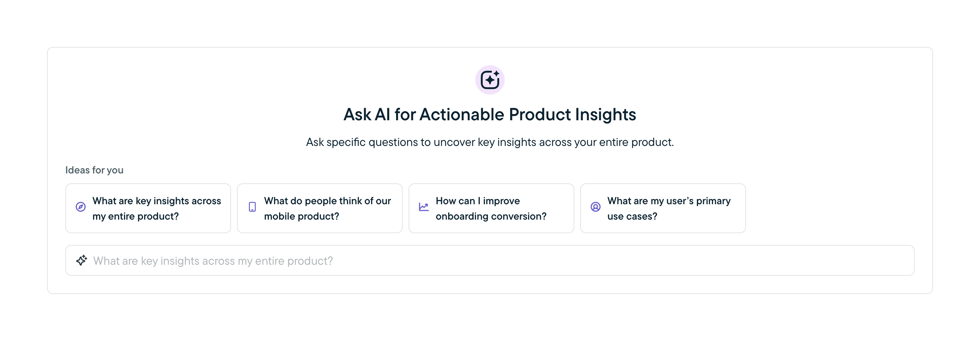Screen dimensions: 980x341
Task: Click the 'Ask AI for Actionable Product Insights' heading
Action: click(x=490, y=114)
